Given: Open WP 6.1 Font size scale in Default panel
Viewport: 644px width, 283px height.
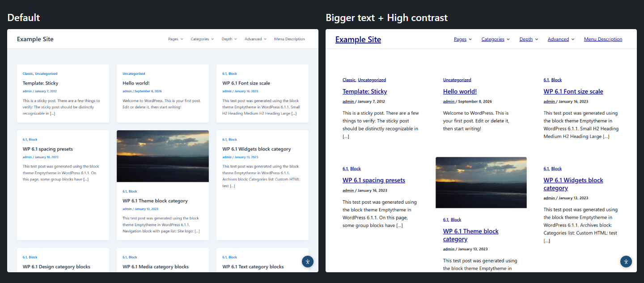Looking at the screenshot, I should coord(246,83).
